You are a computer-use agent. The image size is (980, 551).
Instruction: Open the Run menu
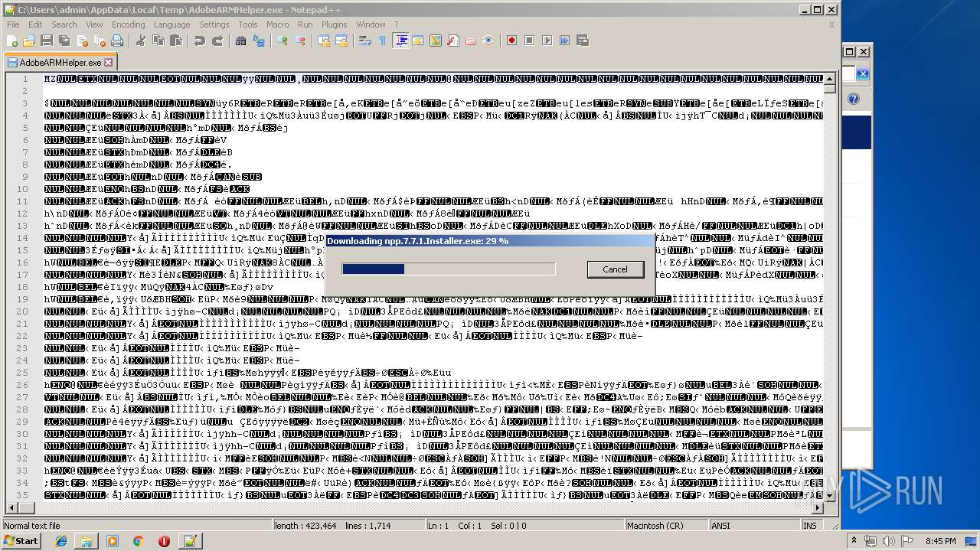coord(305,24)
